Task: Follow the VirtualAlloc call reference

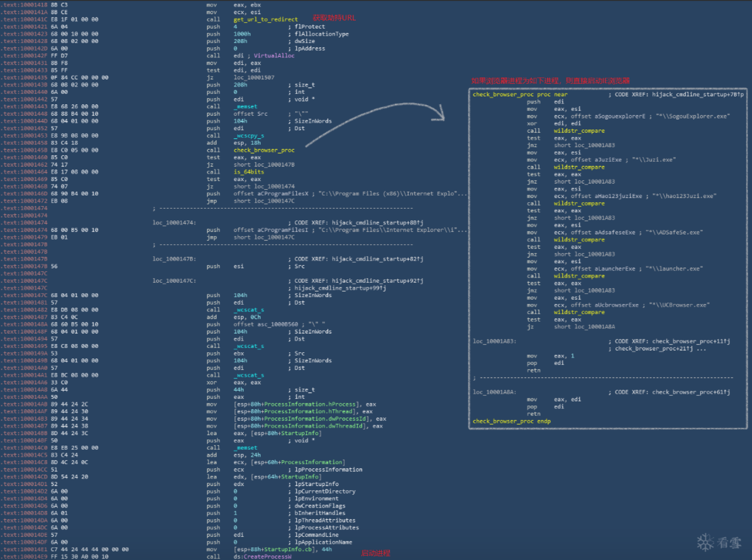Action: [x=274, y=56]
